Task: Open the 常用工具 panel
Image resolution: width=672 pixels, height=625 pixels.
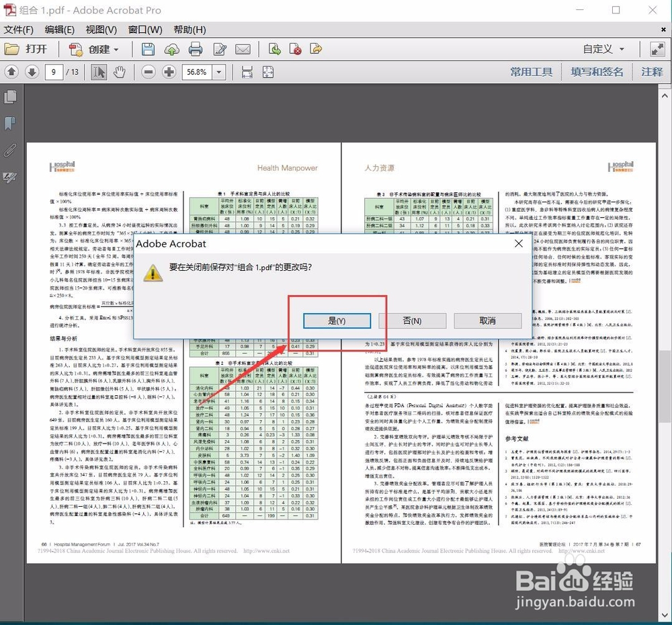Action: (x=531, y=72)
